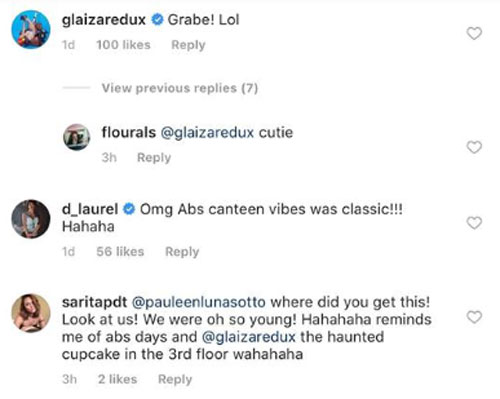Open glaizaredux profile picture
The image size is (500, 399).
point(31,30)
